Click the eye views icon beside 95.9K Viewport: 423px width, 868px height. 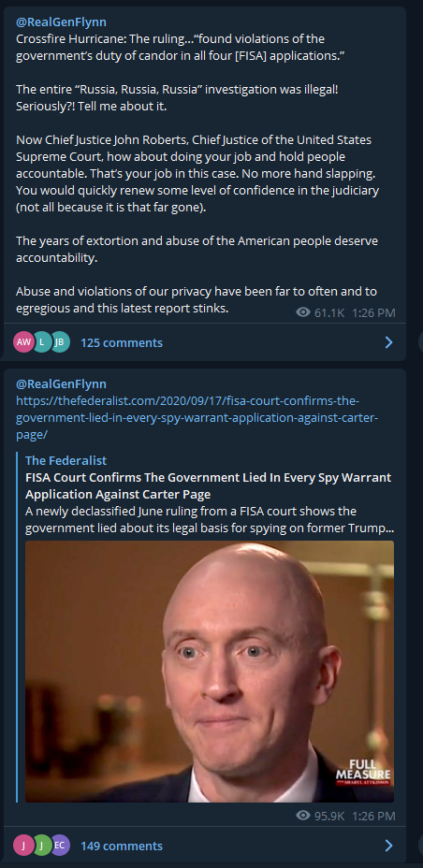[x=303, y=816]
